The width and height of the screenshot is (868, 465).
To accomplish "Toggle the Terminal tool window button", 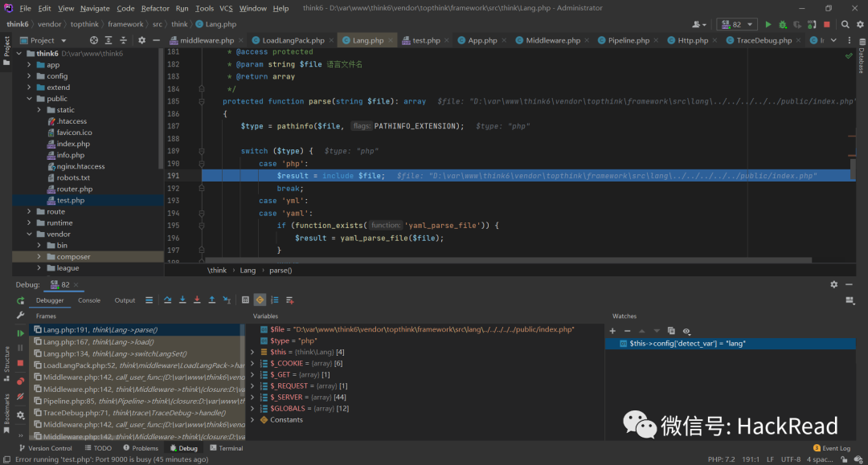I will (227, 448).
